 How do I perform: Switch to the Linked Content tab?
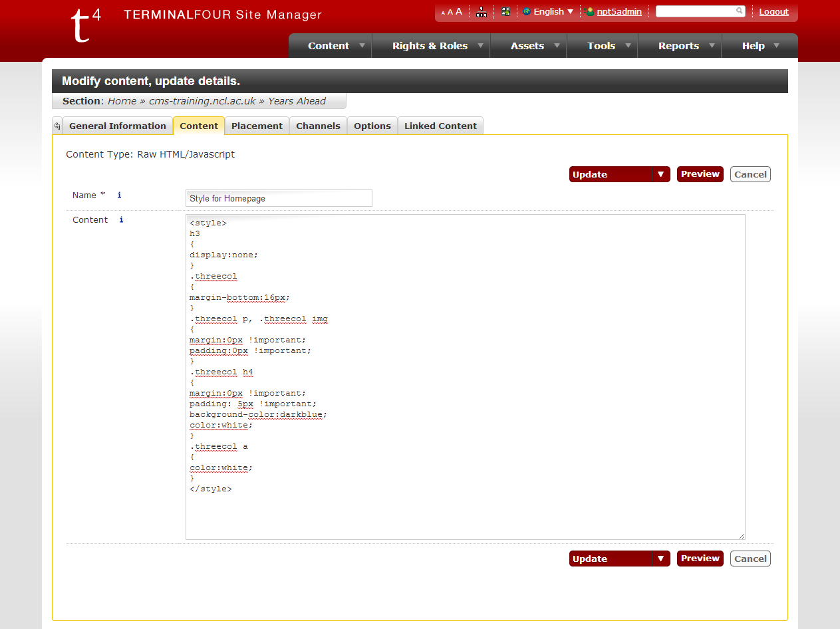click(440, 126)
